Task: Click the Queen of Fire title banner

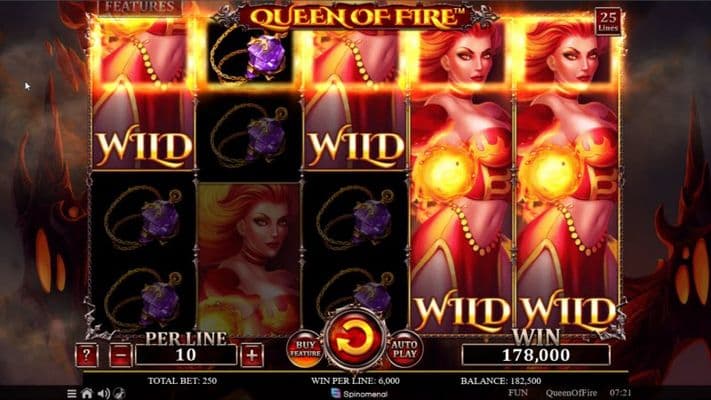Action: pos(356,17)
